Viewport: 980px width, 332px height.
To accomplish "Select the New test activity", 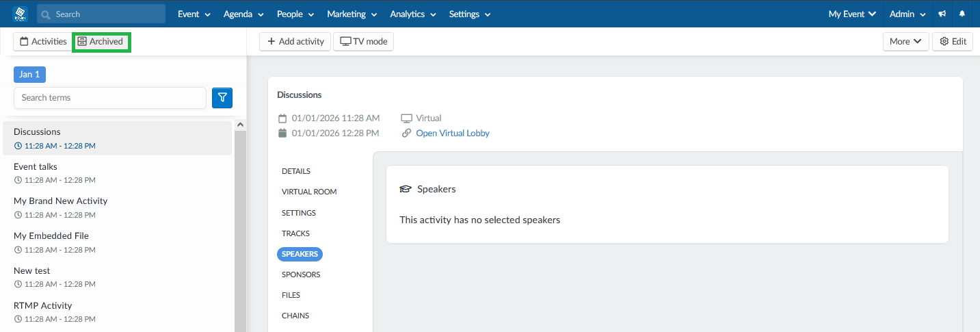I will [x=118, y=277].
